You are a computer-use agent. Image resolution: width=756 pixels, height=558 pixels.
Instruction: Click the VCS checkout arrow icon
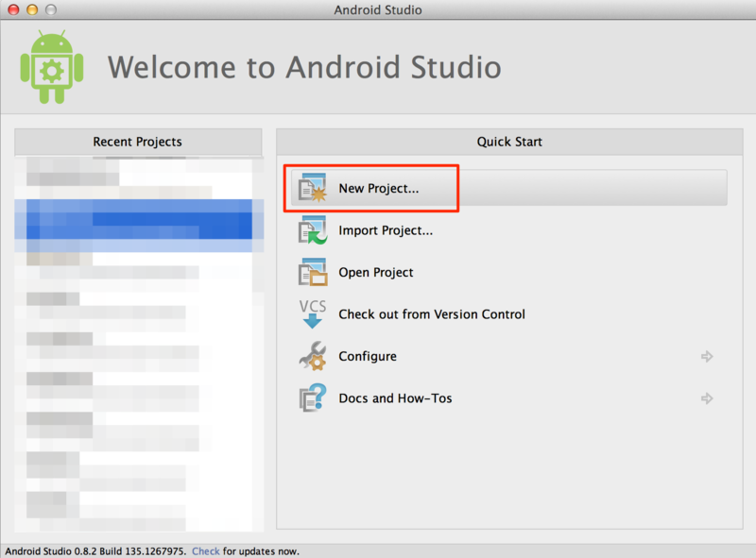pyautogui.click(x=313, y=313)
